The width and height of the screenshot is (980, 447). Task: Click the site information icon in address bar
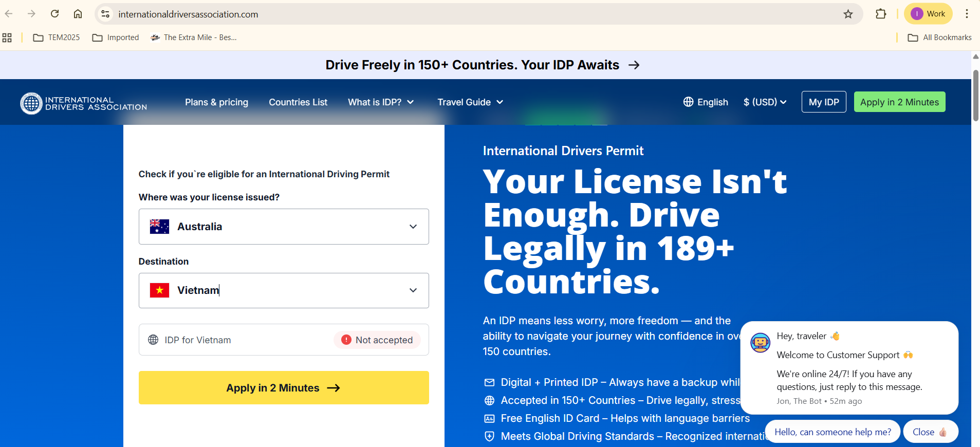105,14
